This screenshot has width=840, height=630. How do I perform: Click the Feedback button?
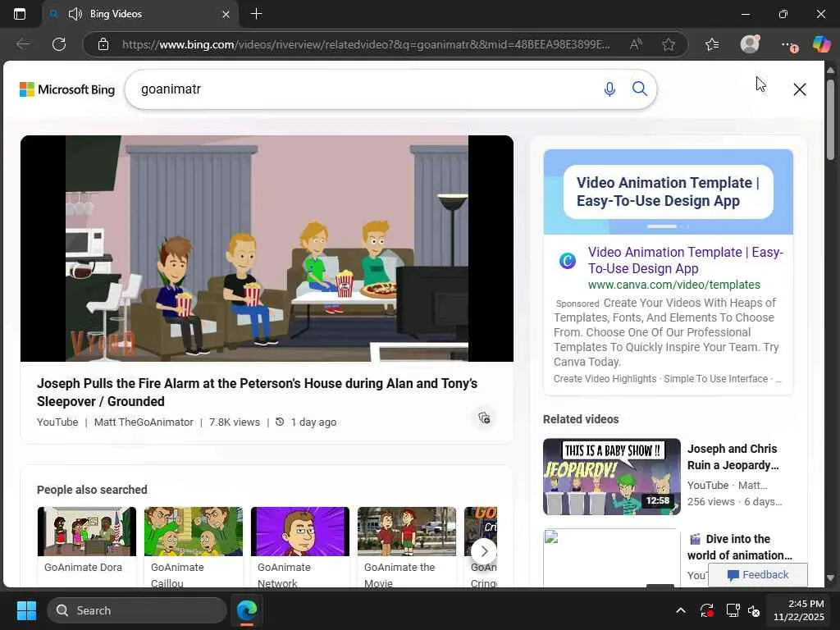point(757,575)
